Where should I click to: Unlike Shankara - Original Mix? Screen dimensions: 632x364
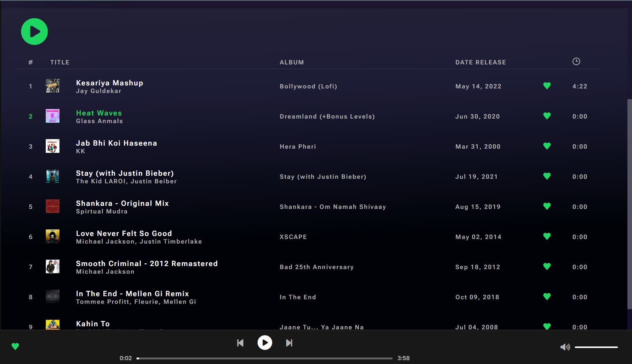(x=547, y=206)
